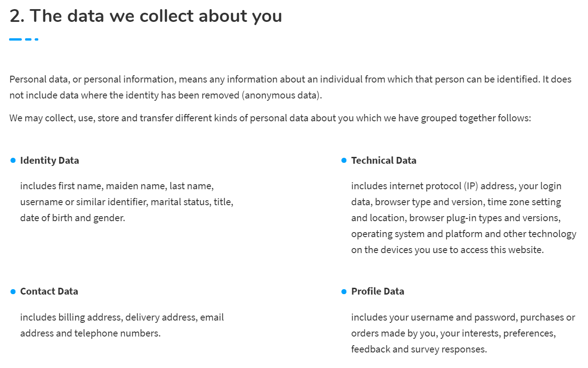
Task: Select the "Contact Data" bold label
Action: coord(49,291)
